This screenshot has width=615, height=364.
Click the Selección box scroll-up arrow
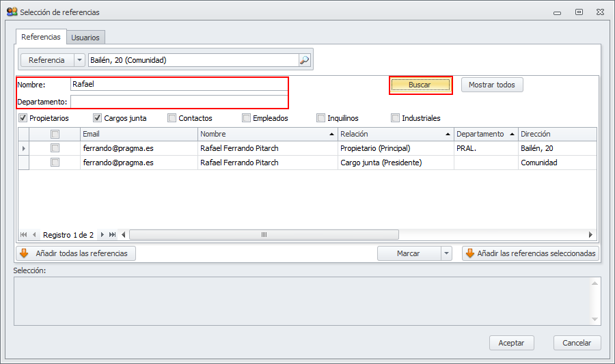point(594,283)
